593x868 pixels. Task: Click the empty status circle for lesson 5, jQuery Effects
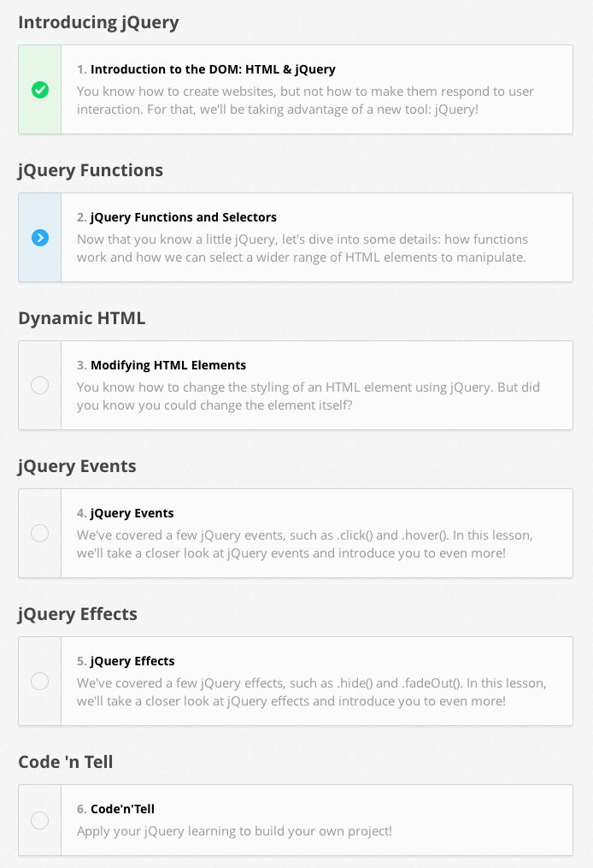tap(39, 682)
